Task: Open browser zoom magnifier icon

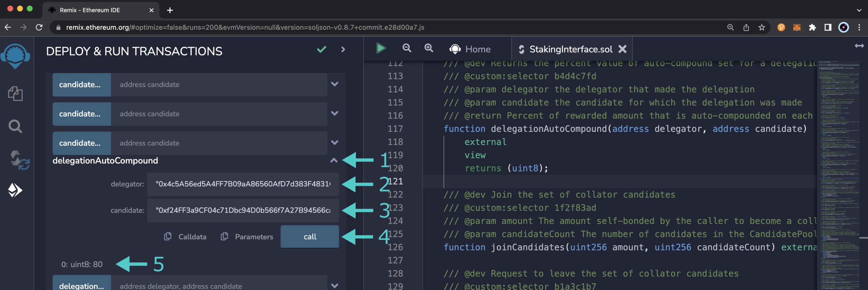Action: 730,27
